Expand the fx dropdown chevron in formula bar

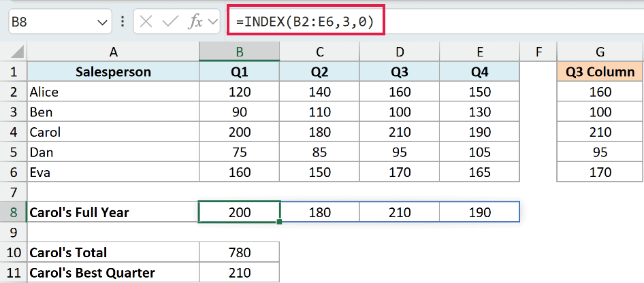tap(213, 22)
